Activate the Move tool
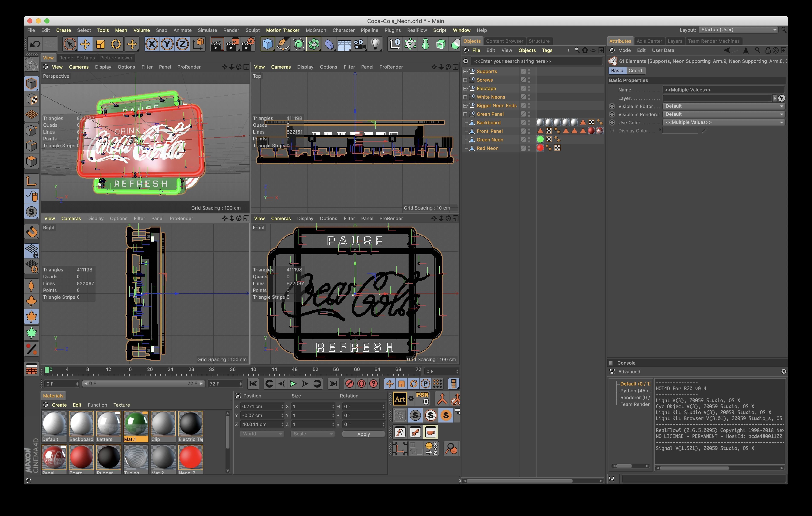The width and height of the screenshot is (812, 516). [x=85, y=44]
